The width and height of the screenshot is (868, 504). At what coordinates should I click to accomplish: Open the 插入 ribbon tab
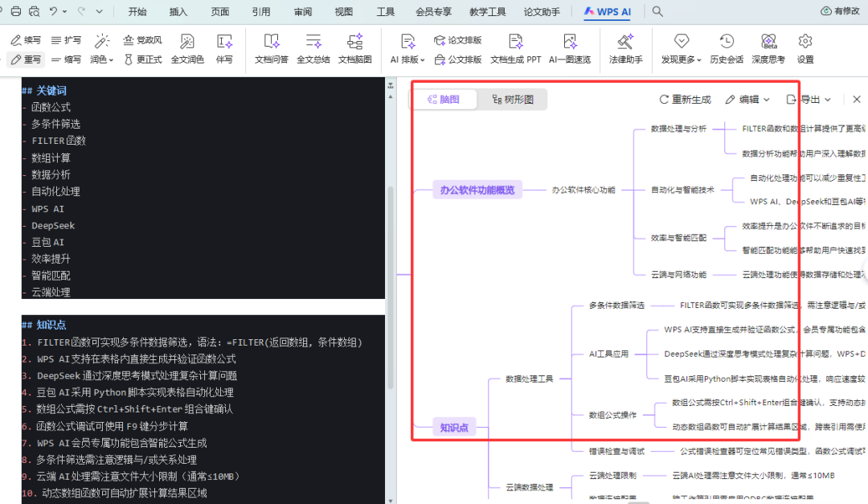click(x=179, y=12)
